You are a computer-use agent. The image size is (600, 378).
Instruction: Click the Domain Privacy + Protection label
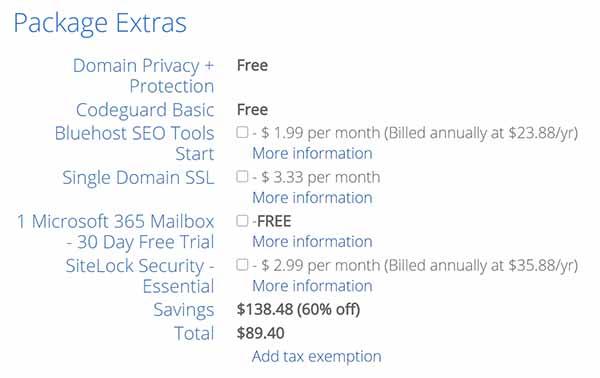coord(143,76)
